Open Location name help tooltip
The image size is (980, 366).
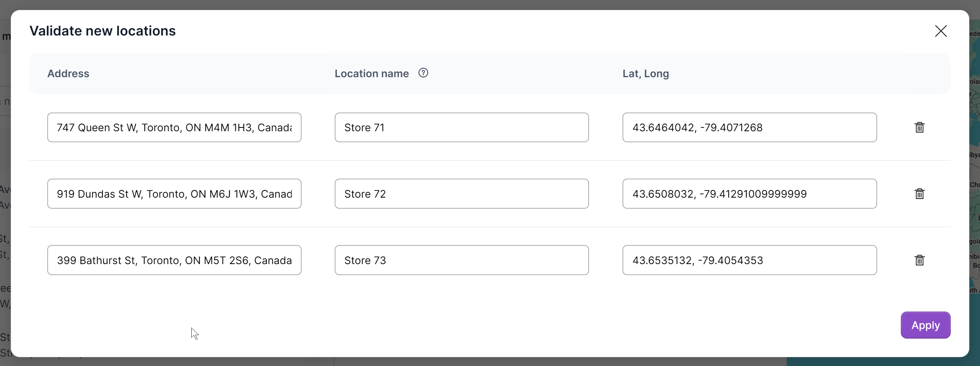423,73
